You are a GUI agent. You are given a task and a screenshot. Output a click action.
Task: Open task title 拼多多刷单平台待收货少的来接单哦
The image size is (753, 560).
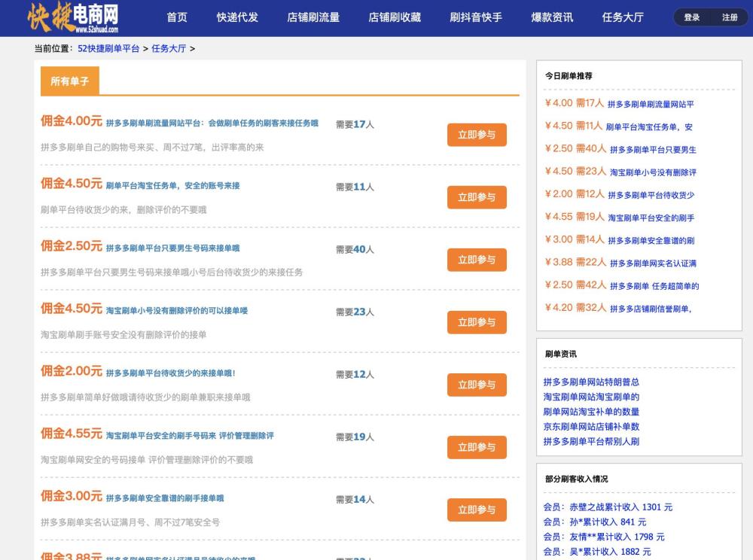170,373
